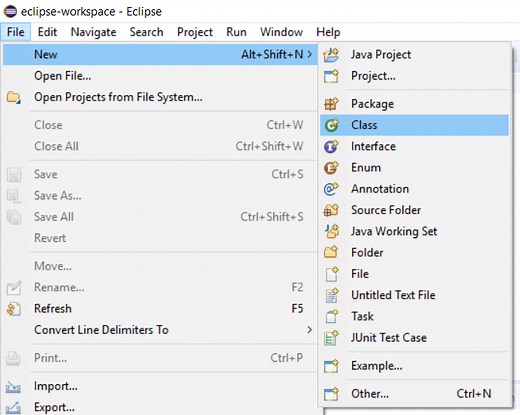Select Source Folder label in submenu

(386, 210)
